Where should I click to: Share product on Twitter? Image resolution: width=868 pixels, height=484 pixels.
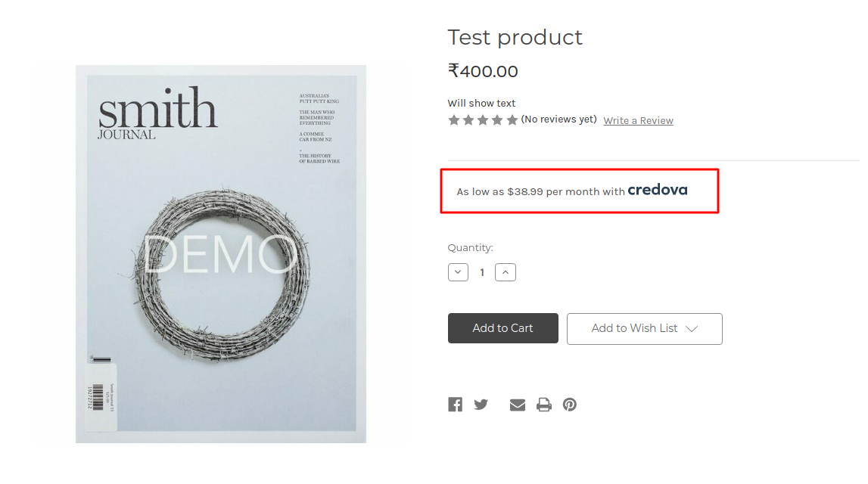pyautogui.click(x=481, y=404)
